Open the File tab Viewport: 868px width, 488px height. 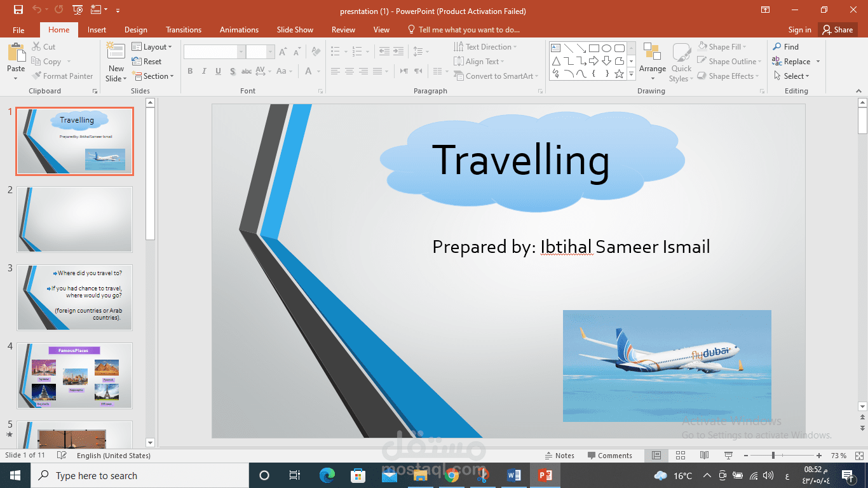click(x=18, y=30)
